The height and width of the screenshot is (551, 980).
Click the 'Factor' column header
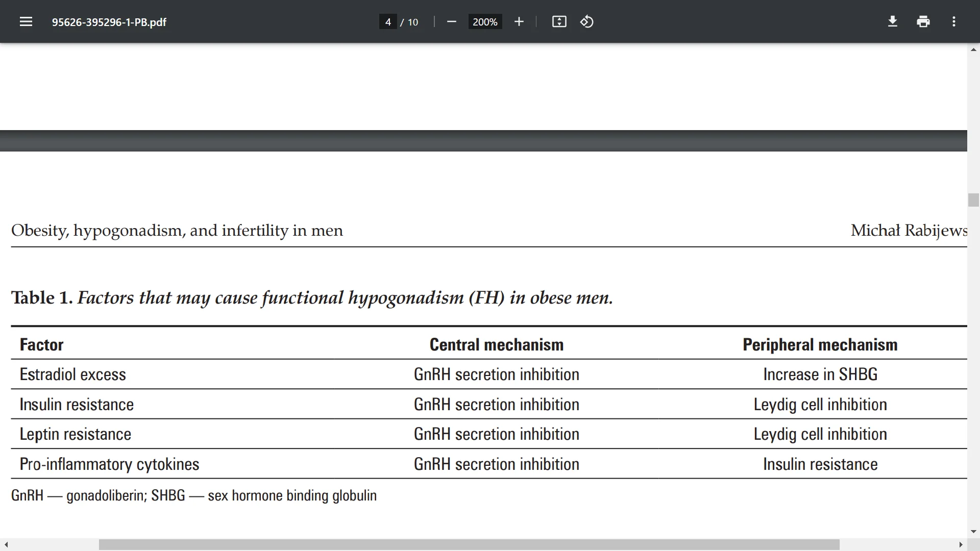tap(42, 344)
